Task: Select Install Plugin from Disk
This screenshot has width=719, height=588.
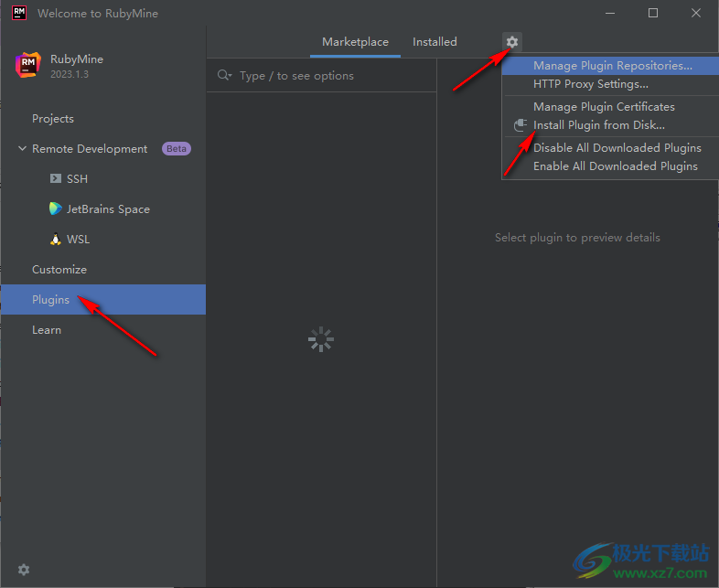Action: pyautogui.click(x=598, y=125)
